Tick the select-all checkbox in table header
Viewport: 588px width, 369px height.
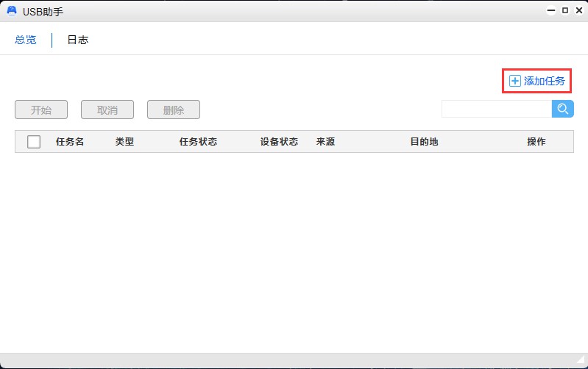[34, 142]
